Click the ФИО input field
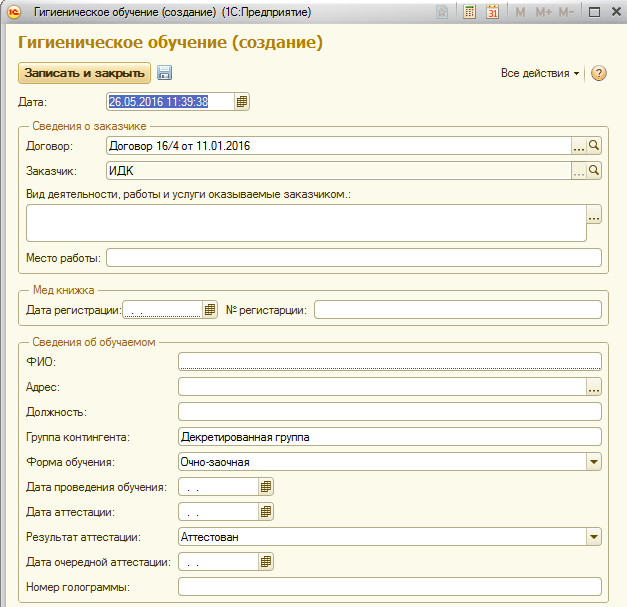The width and height of the screenshot is (627, 607). coord(389,362)
